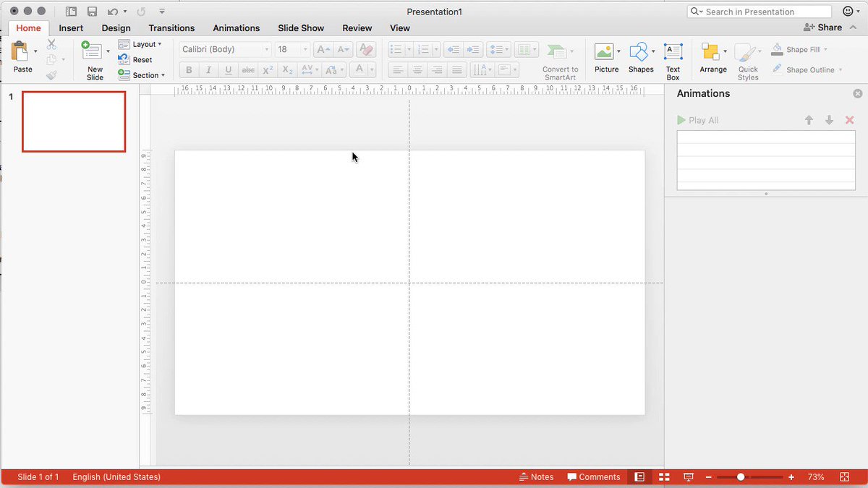Move animation up with the up arrow
Viewport: 868px width, 488px height.
click(809, 120)
